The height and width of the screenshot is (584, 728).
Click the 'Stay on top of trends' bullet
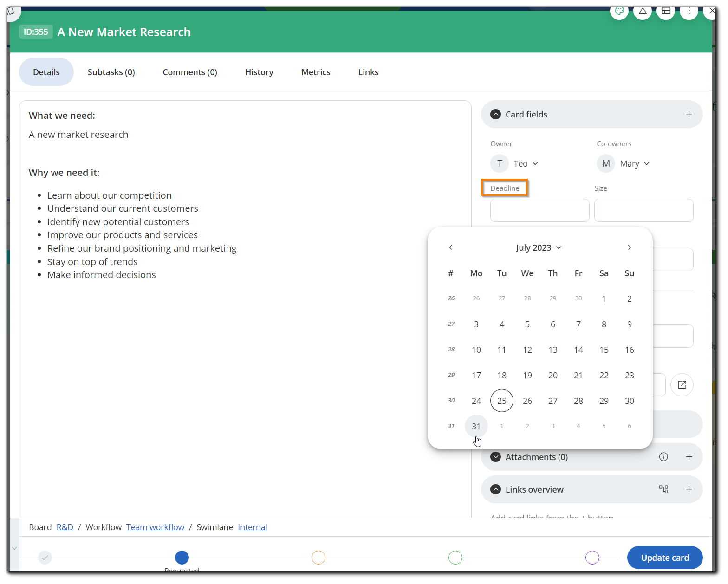tap(92, 262)
